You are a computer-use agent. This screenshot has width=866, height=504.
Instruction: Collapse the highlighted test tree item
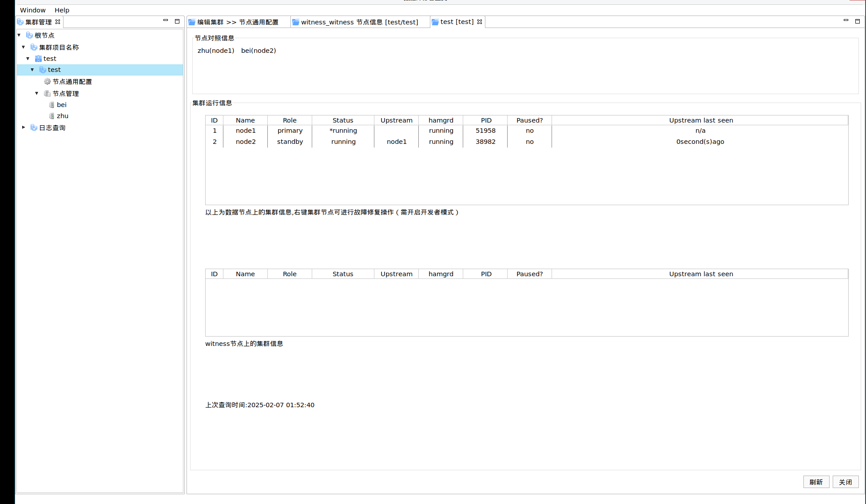32,70
